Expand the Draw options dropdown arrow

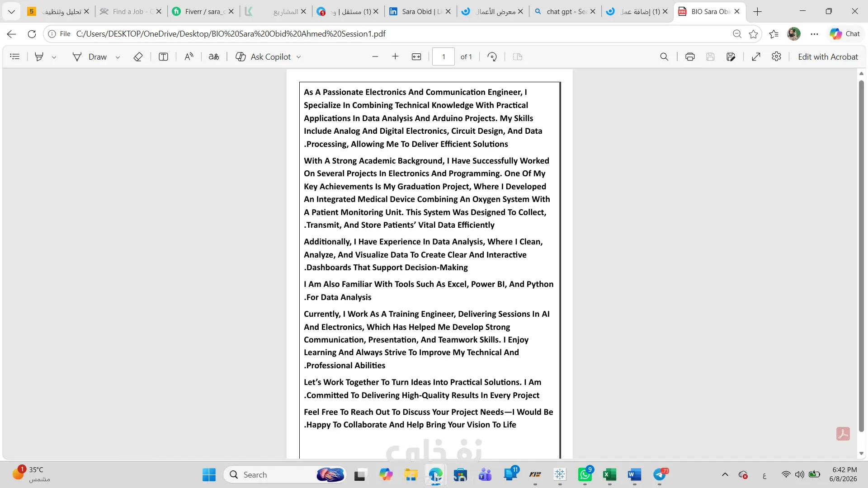click(118, 57)
